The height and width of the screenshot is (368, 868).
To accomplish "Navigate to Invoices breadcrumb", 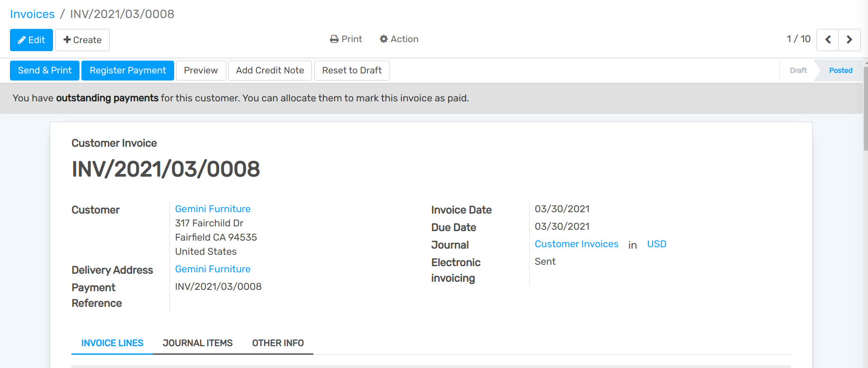I will point(32,14).
